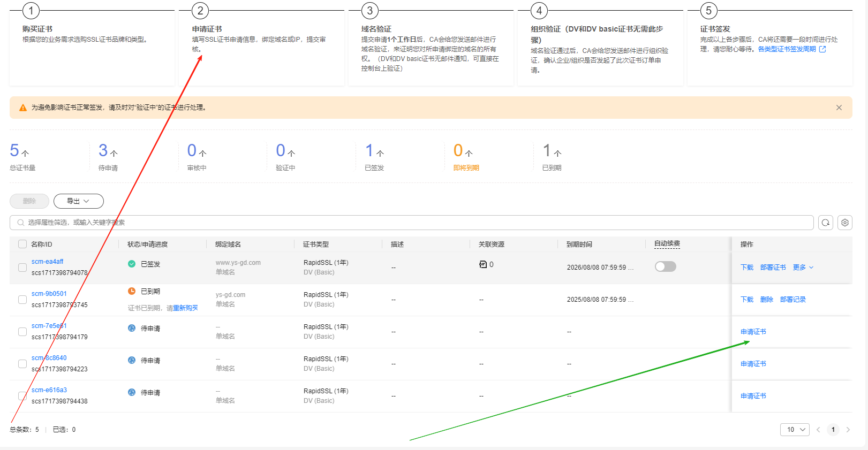The image size is (868, 450).
Task: Open certificate scm-e616a3 details
Action: coord(49,390)
